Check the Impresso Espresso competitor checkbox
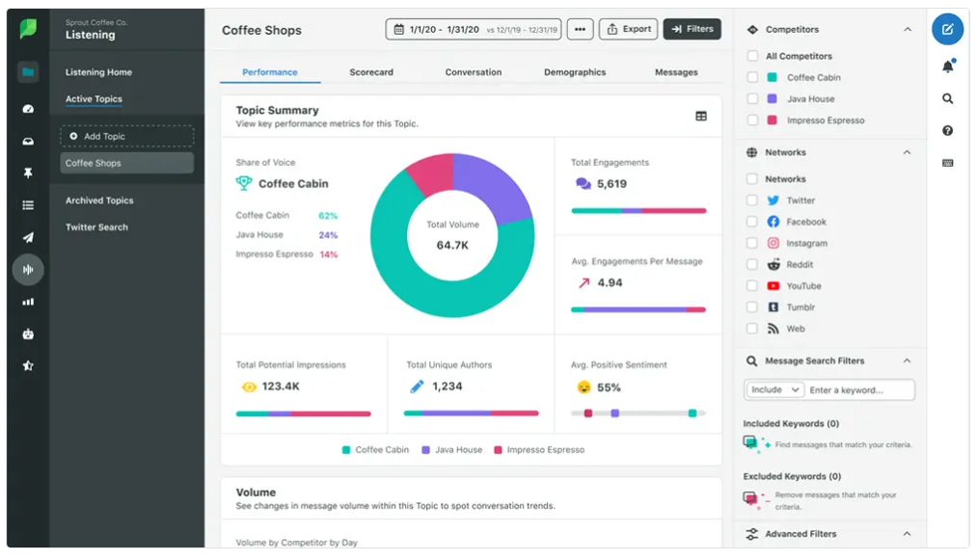Screen dimensions: 977x560 coord(752,120)
